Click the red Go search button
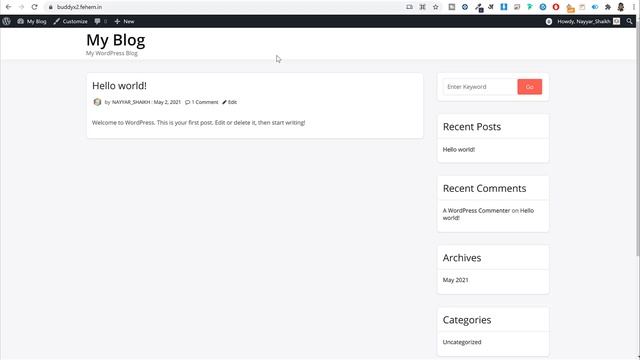Screen dimensions: 640x360 tap(530, 87)
